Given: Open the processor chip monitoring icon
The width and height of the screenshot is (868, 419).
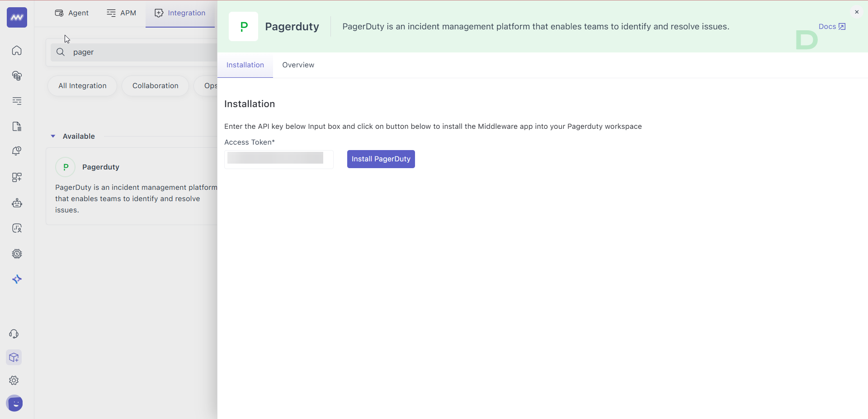Looking at the screenshot, I should tap(17, 254).
